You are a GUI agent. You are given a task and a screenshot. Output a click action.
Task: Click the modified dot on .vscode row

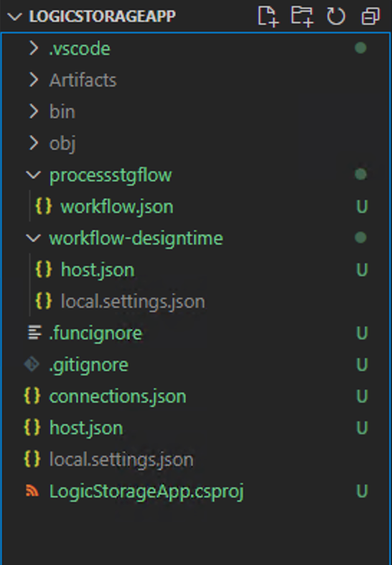[360, 48]
